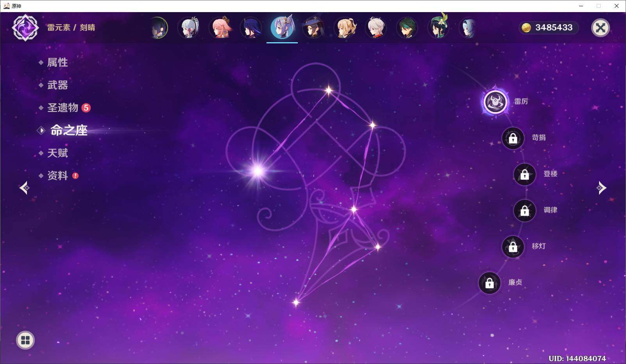
Task: Switch to Raiden Shogun's portrait
Action: (251, 28)
